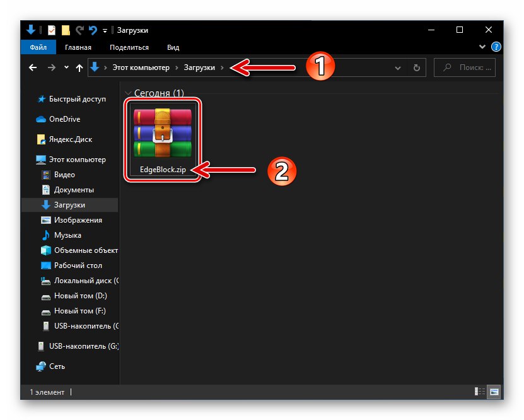Switch to details view in status bar
524x420 pixels.
pos(480,391)
